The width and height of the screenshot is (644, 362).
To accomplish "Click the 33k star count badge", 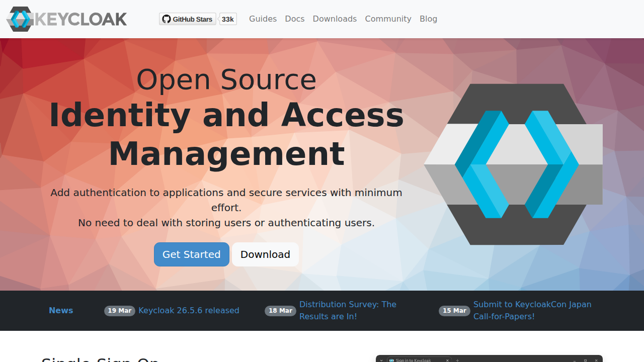I will [x=228, y=19].
